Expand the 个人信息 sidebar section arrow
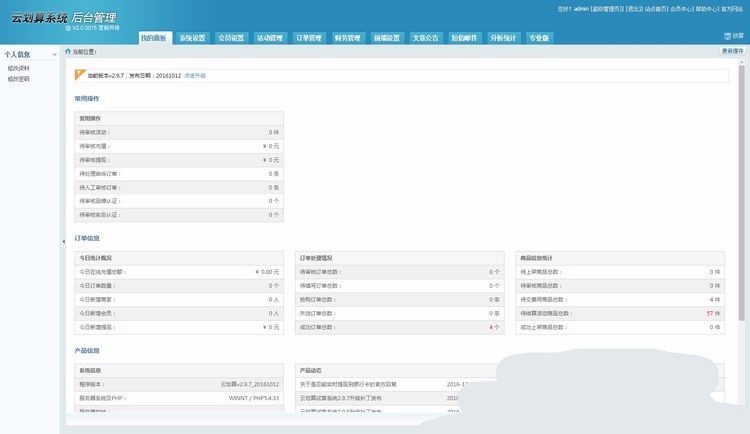The image size is (750, 434). coord(53,55)
